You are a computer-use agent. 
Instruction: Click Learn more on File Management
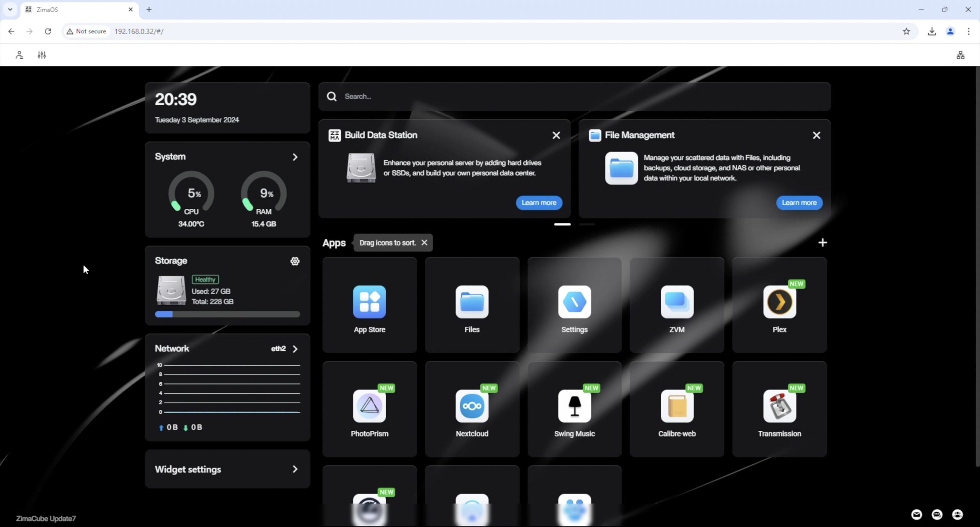tap(799, 203)
